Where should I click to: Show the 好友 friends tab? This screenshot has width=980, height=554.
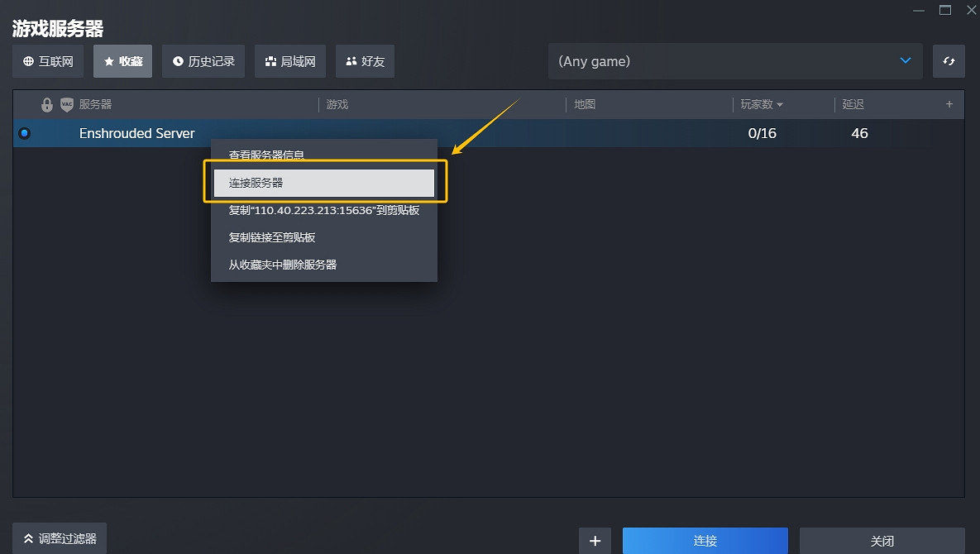[x=365, y=61]
